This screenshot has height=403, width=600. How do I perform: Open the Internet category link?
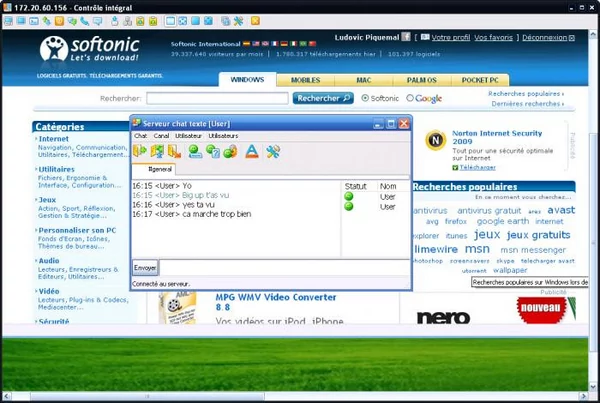(x=54, y=139)
